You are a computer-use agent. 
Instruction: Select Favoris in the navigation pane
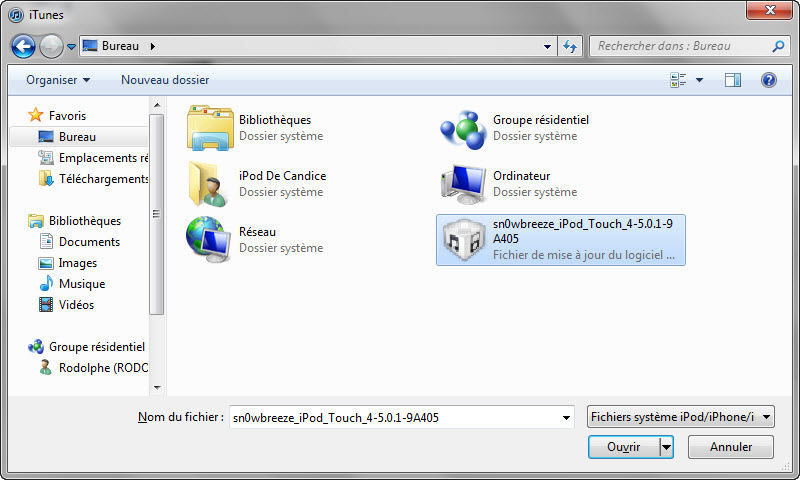point(67,116)
